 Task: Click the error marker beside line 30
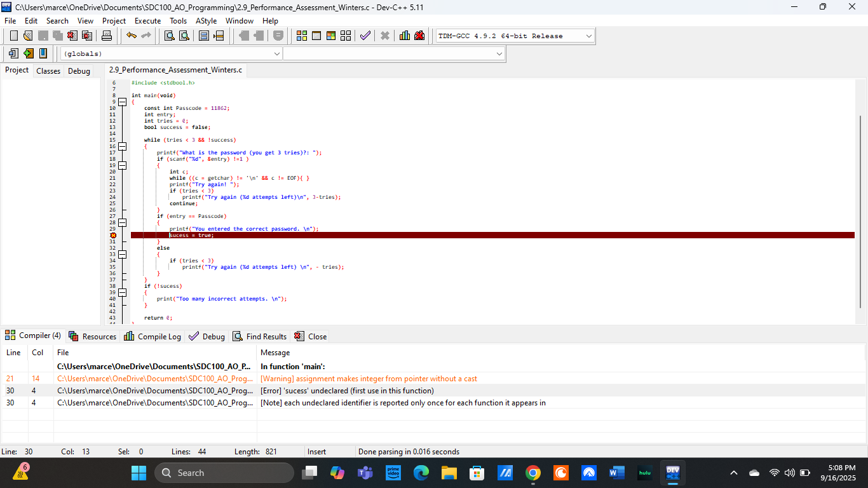[x=113, y=235]
